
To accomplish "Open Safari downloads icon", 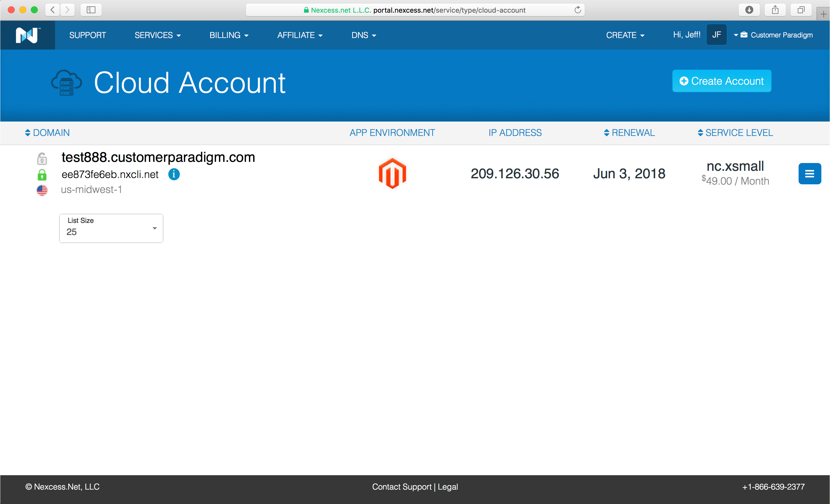I will [749, 10].
